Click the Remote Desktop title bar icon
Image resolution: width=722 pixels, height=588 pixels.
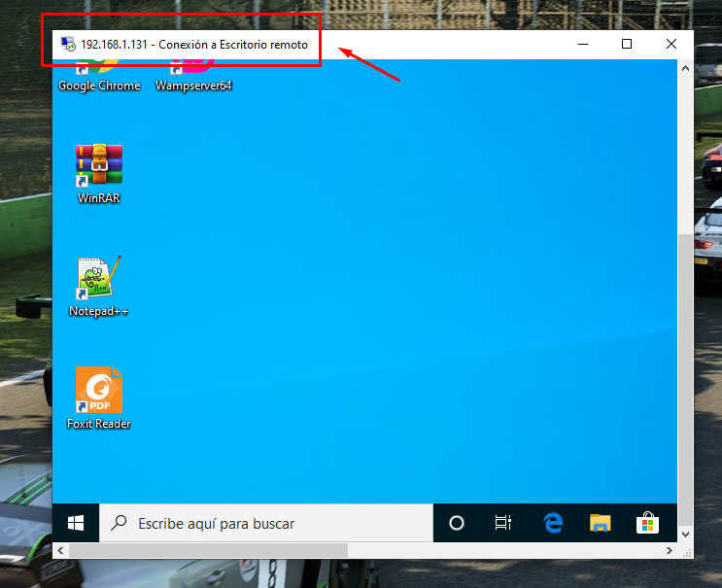(x=68, y=45)
